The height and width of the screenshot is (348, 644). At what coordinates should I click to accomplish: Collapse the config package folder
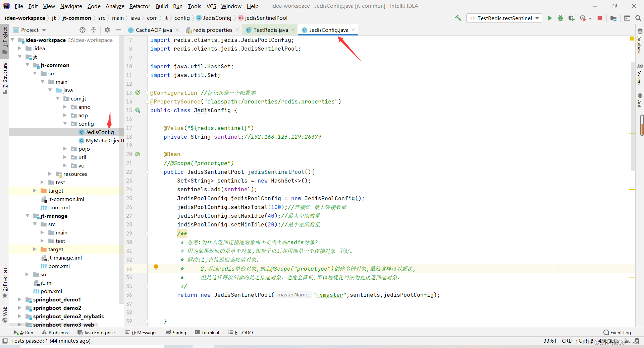pos(65,124)
